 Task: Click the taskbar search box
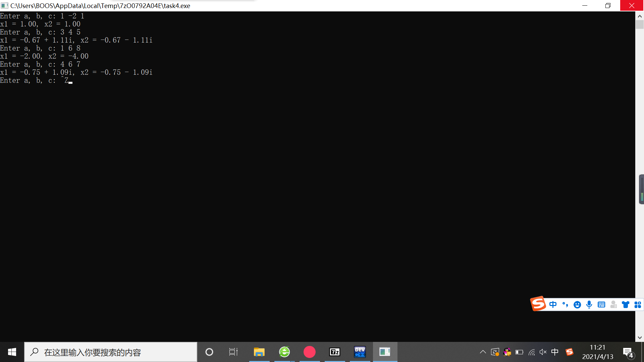pyautogui.click(x=111, y=352)
